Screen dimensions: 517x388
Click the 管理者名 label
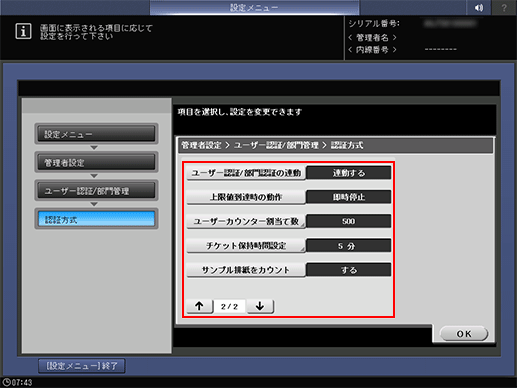click(372, 37)
